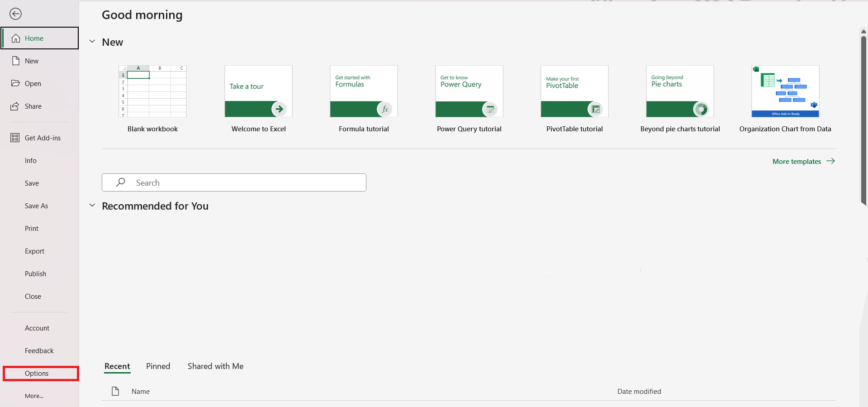Click the vertical scrollbar thumb
Image resolution: width=868 pixels, height=407 pixels.
[863, 120]
